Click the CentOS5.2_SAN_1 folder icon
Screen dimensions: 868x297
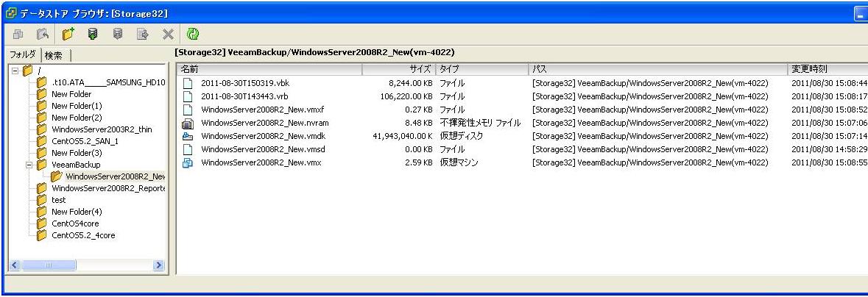[x=41, y=141]
